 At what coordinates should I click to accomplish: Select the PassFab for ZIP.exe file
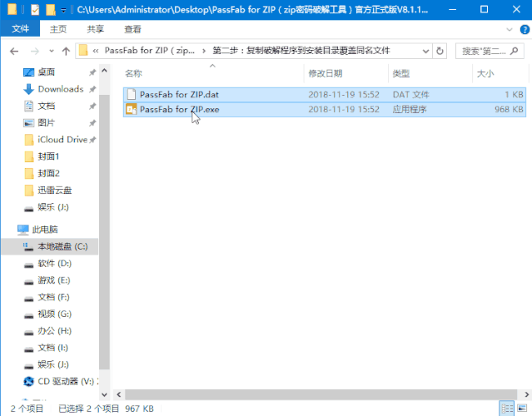click(325, 110)
